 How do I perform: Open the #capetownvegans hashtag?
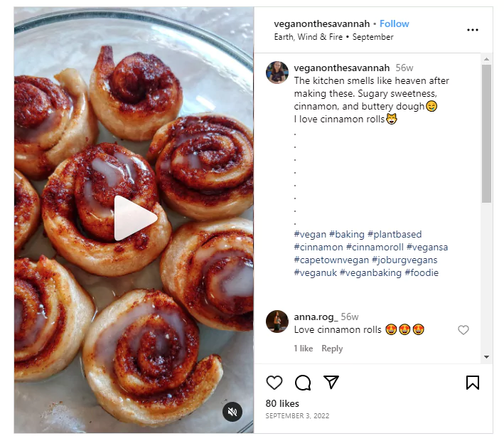coord(328,260)
